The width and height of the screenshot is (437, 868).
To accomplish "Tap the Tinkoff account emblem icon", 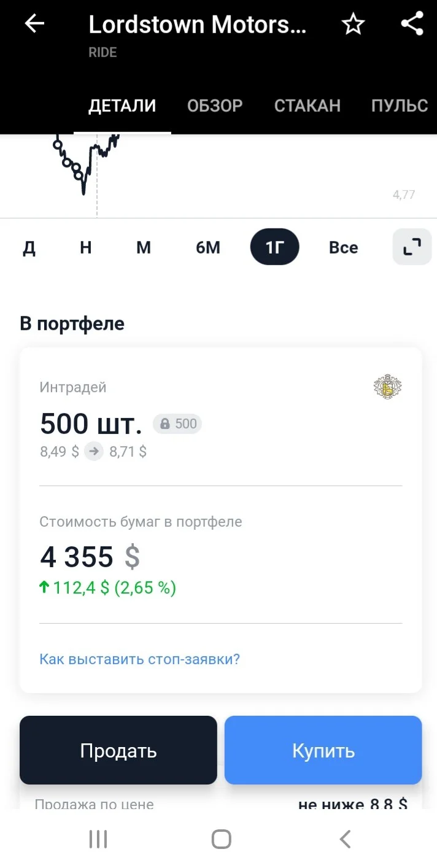I will [x=388, y=387].
